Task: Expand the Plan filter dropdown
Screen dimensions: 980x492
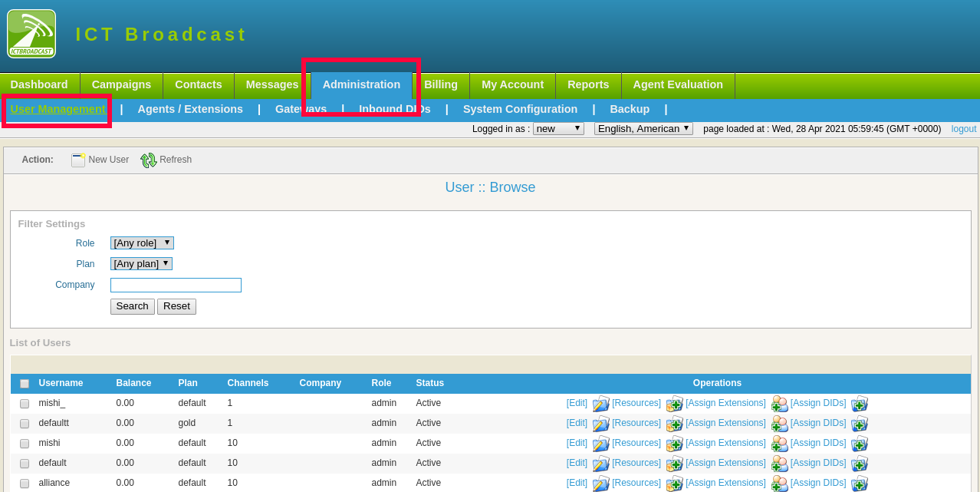Action: [141, 263]
